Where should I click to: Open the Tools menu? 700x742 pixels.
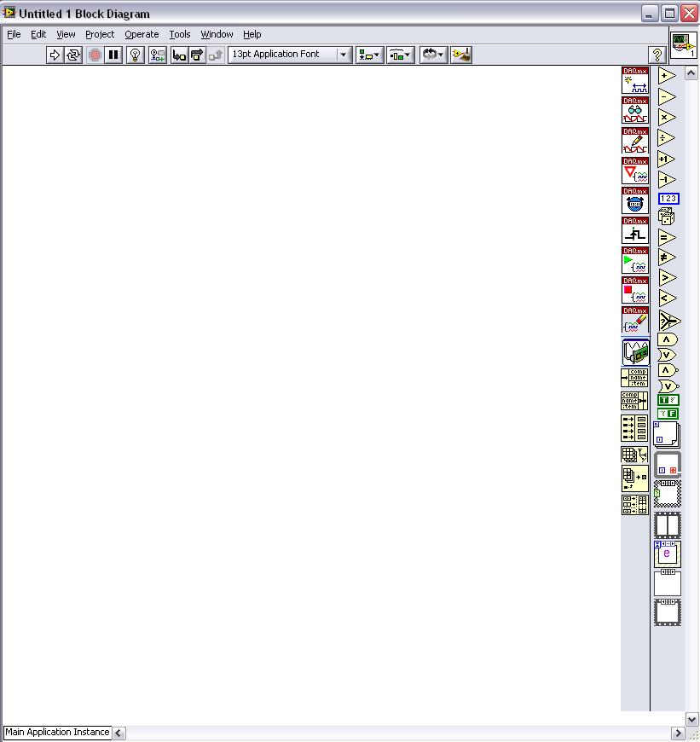[180, 34]
